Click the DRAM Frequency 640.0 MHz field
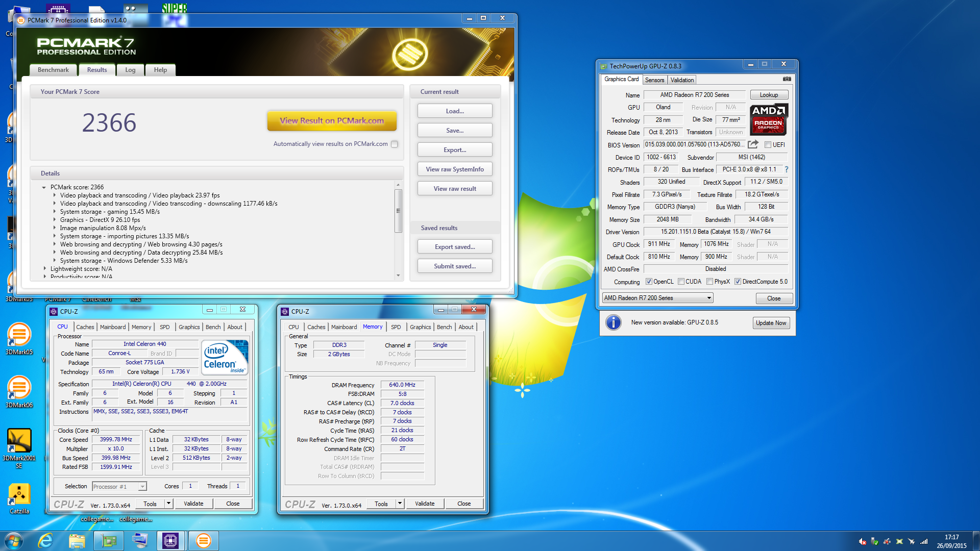 pyautogui.click(x=402, y=385)
